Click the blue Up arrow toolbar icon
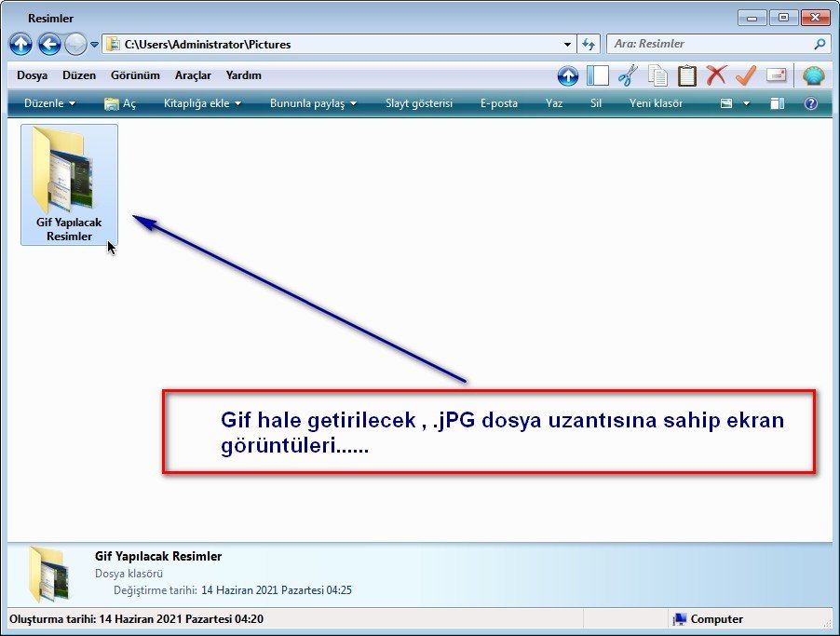840x636 pixels. tap(568, 75)
